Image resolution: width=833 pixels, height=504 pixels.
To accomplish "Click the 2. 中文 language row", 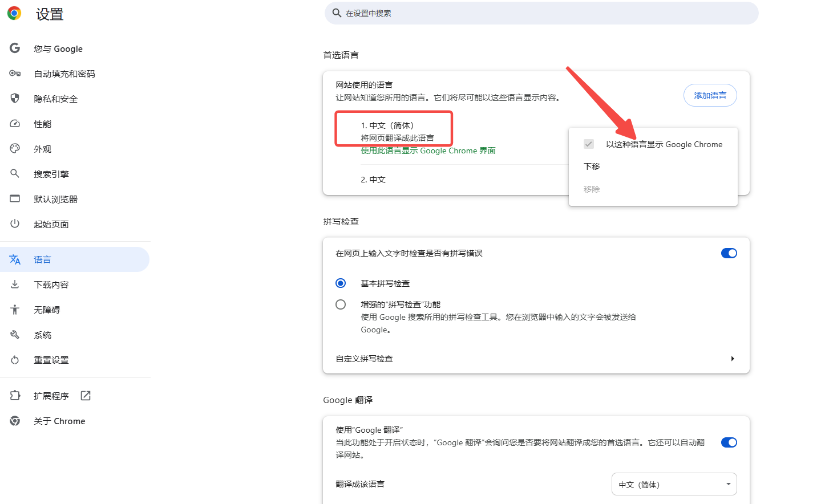I will pyautogui.click(x=373, y=180).
